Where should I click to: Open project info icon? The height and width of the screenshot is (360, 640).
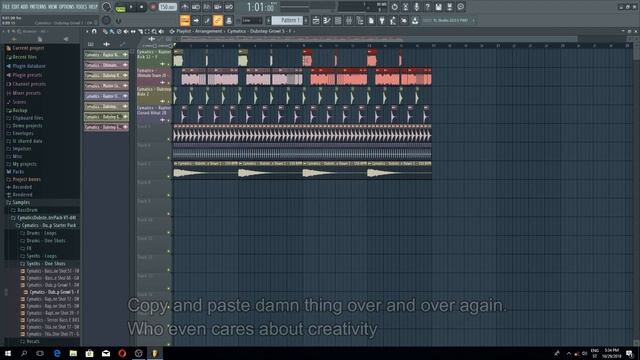pyautogui.click(x=460, y=7)
